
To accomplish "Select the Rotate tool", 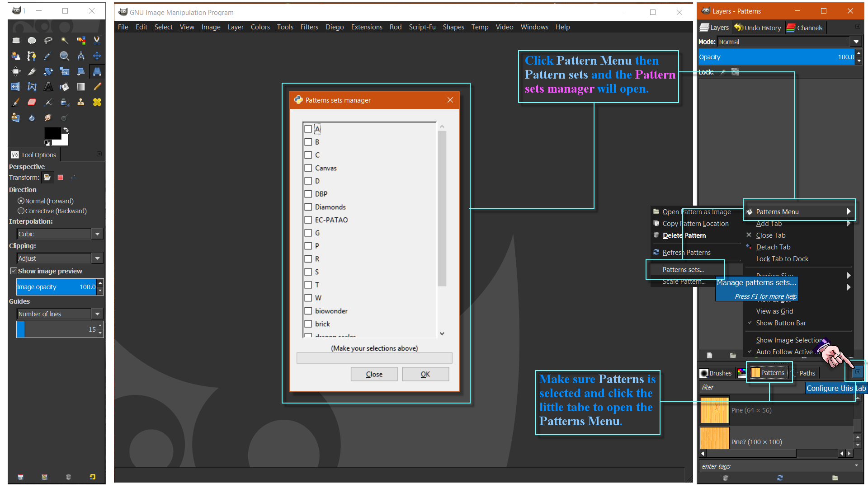I will click(48, 71).
